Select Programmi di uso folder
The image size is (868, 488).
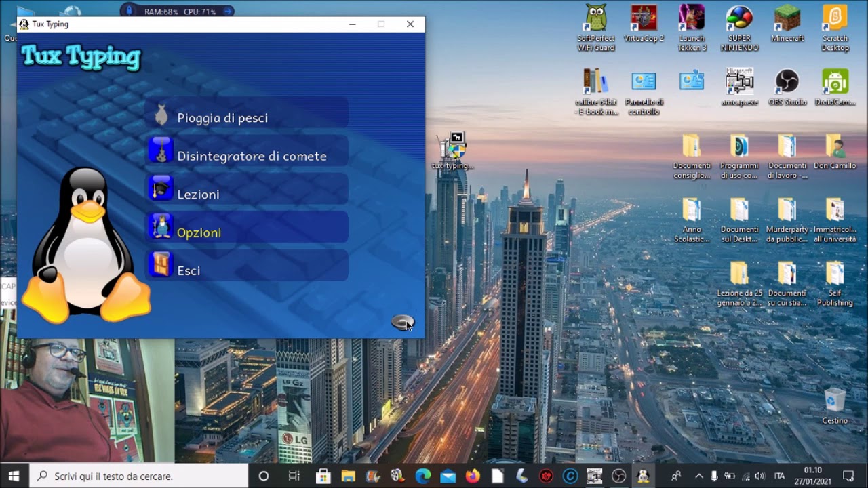pyautogui.click(x=739, y=156)
